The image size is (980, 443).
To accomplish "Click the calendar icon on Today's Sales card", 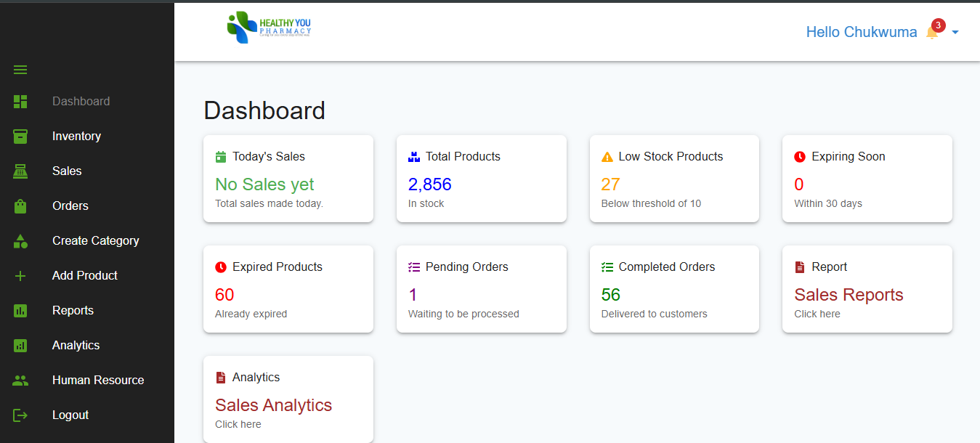I will tap(221, 157).
